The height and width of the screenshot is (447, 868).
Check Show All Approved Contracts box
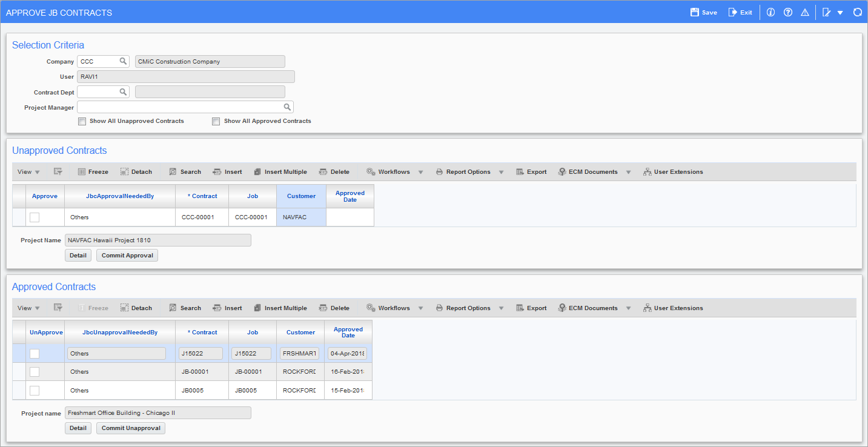point(216,121)
